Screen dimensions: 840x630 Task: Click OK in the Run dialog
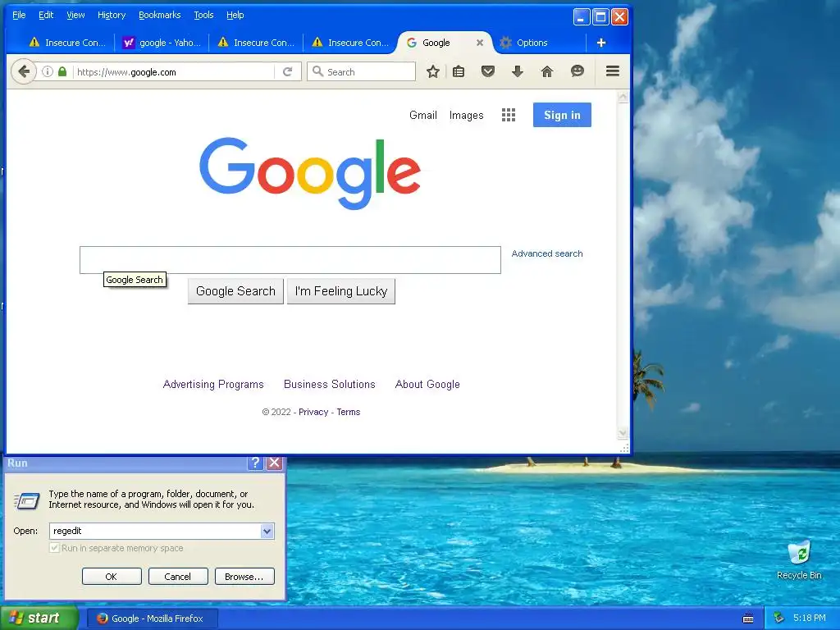(x=112, y=577)
